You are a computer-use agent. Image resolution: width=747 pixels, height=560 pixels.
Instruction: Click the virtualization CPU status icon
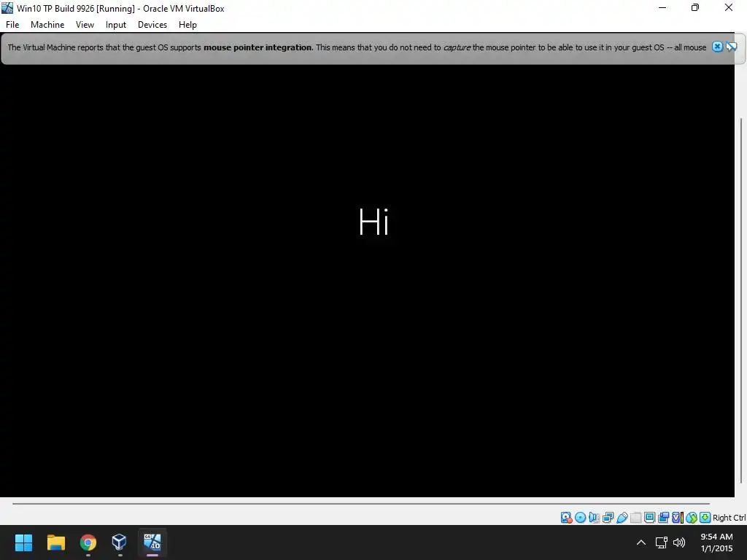[678, 518]
